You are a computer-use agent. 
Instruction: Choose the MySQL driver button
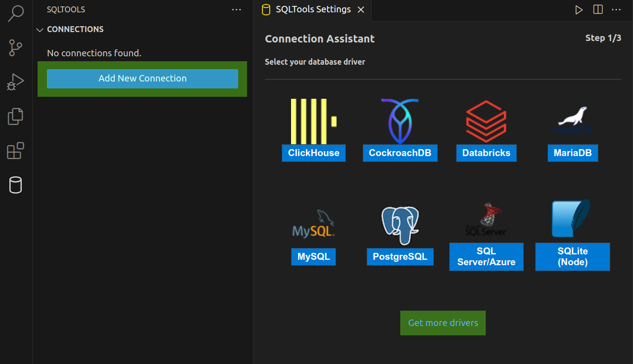313,257
